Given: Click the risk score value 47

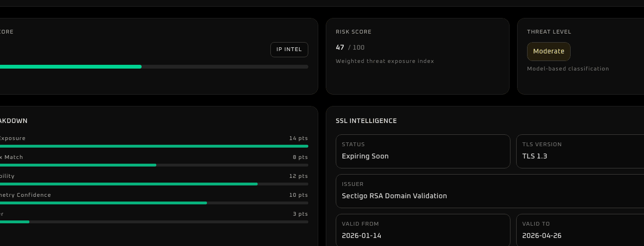Looking at the screenshot, I should click(340, 47).
